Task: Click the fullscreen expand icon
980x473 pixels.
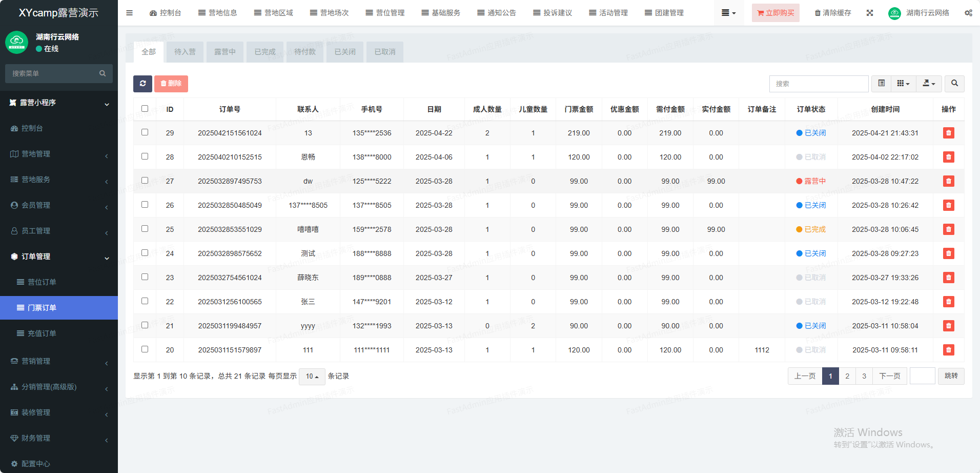Action: point(870,13)
